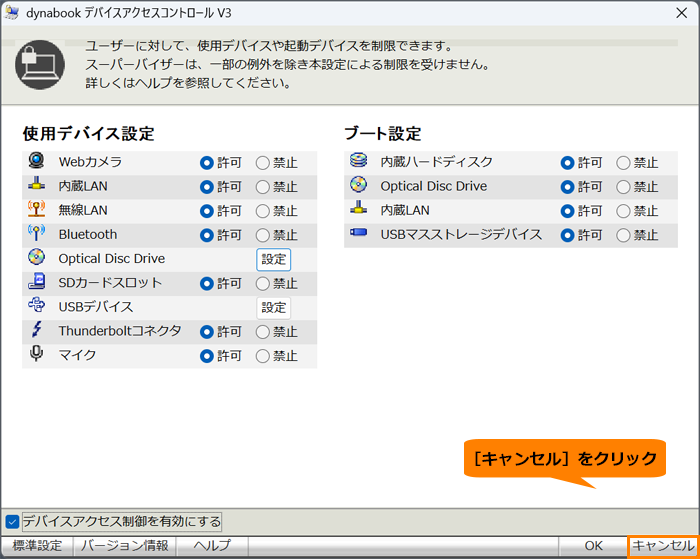Click the USBマスストレージデバイス label
The image size is (700, 559).
click(x=461, y=234)
